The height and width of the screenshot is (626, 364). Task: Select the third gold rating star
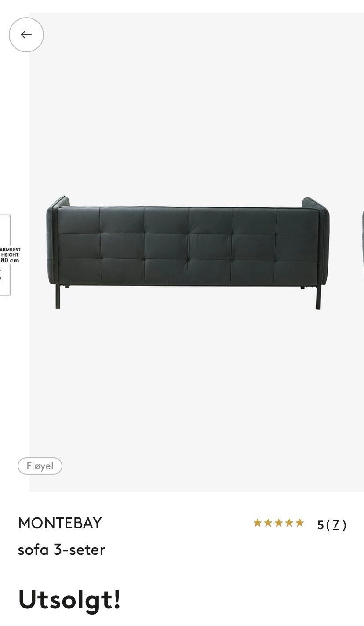click(279, 523)
